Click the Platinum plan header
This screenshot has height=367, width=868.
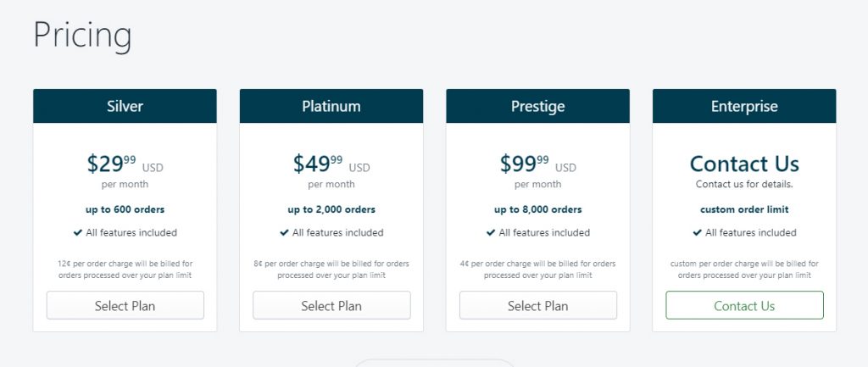click(331, 106)
